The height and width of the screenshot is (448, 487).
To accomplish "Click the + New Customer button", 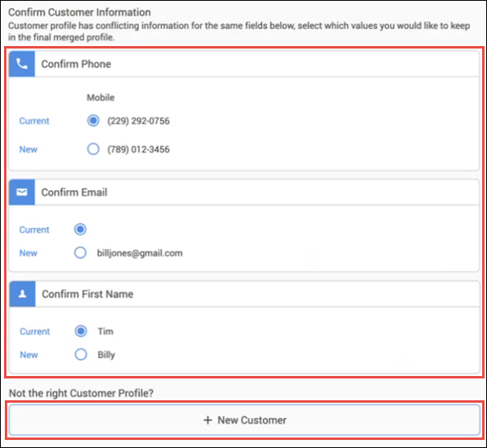I will (244, 420).
